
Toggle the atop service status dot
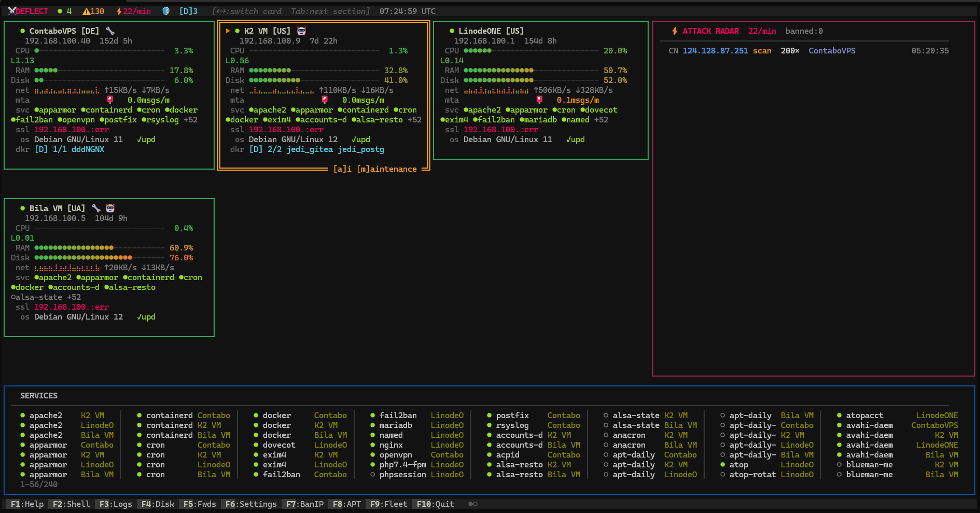click(722, 465)
